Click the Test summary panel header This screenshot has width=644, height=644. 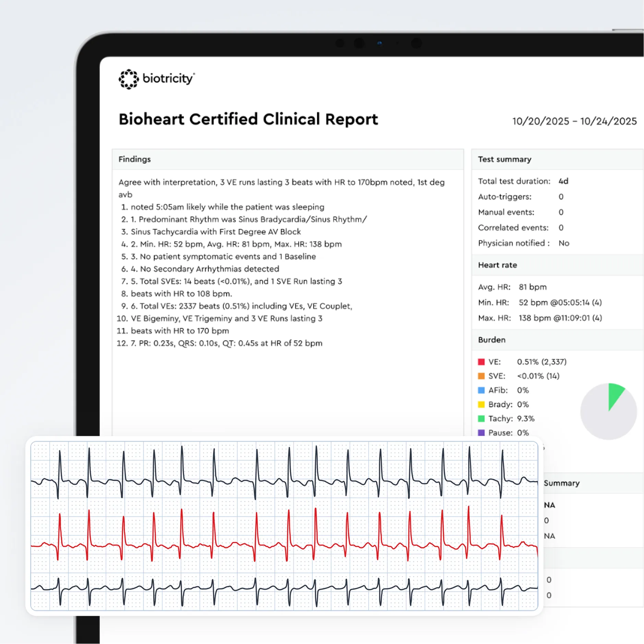coord(504,159)
